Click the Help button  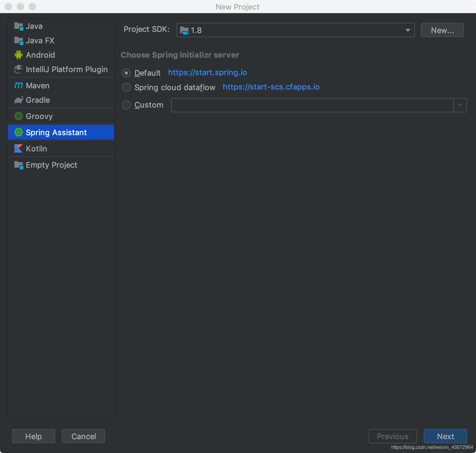coord(34,436)
